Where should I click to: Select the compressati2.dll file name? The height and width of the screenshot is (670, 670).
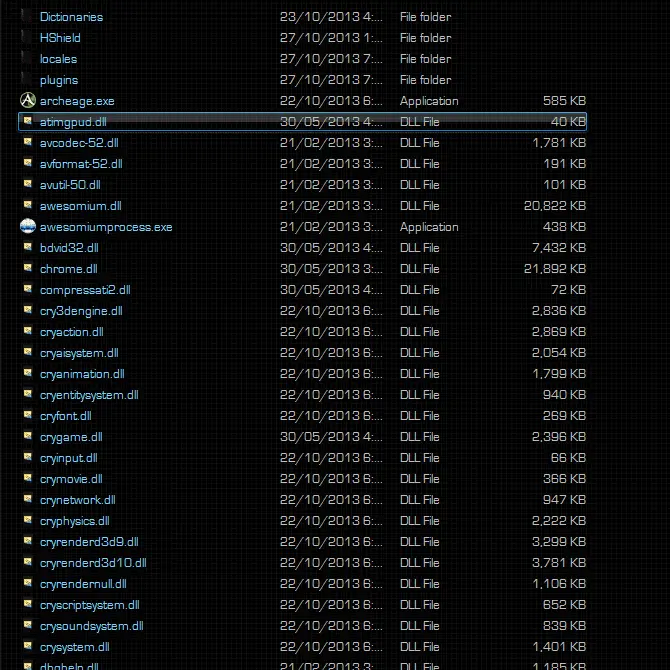85,290
